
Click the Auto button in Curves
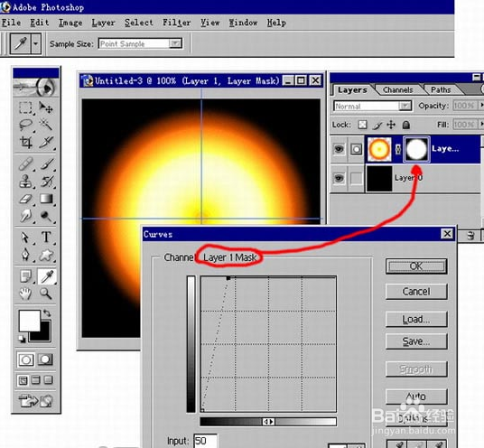tap(416, 397)
